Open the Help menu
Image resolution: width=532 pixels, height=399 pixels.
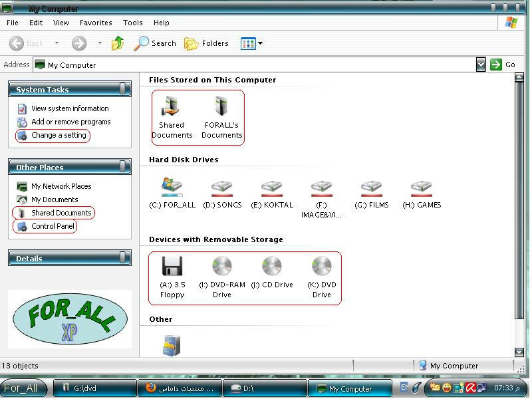coord(162,23)
